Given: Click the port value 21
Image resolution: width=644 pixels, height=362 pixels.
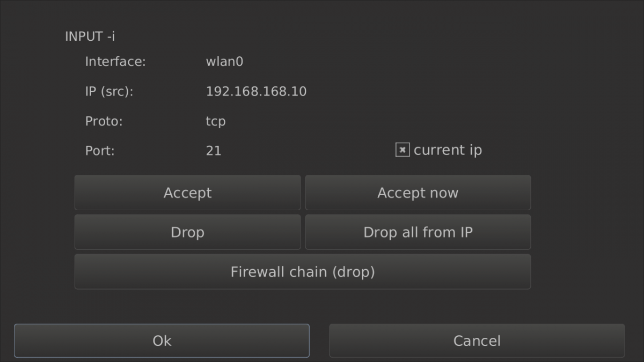Looking at the screenshot, I should [214, 151].
